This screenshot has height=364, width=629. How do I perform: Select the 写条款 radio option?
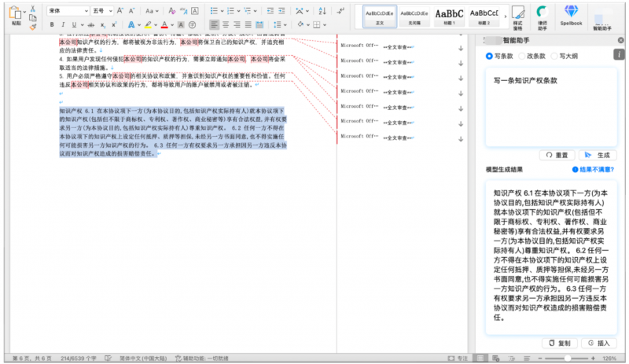[x=499, y=56]
